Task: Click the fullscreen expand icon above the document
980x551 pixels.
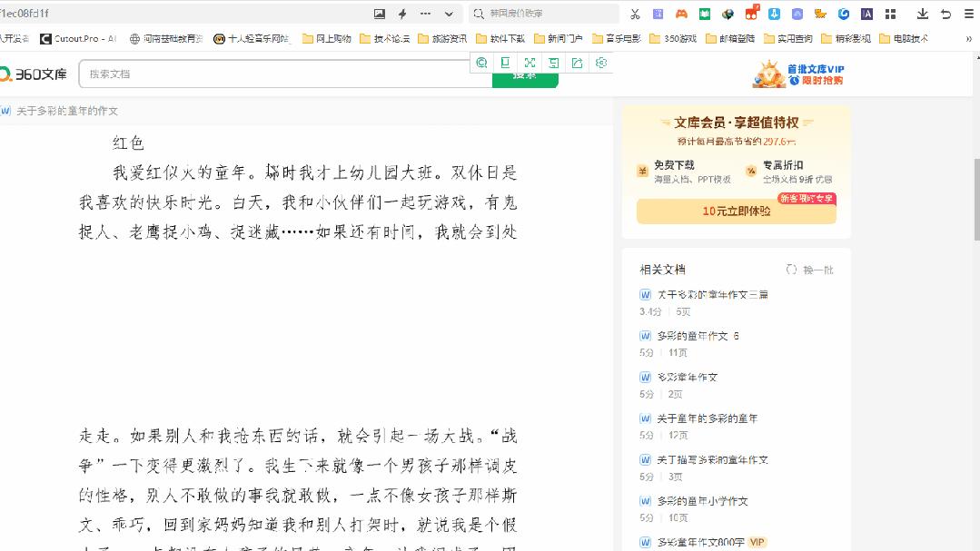Action: point(530,63)
